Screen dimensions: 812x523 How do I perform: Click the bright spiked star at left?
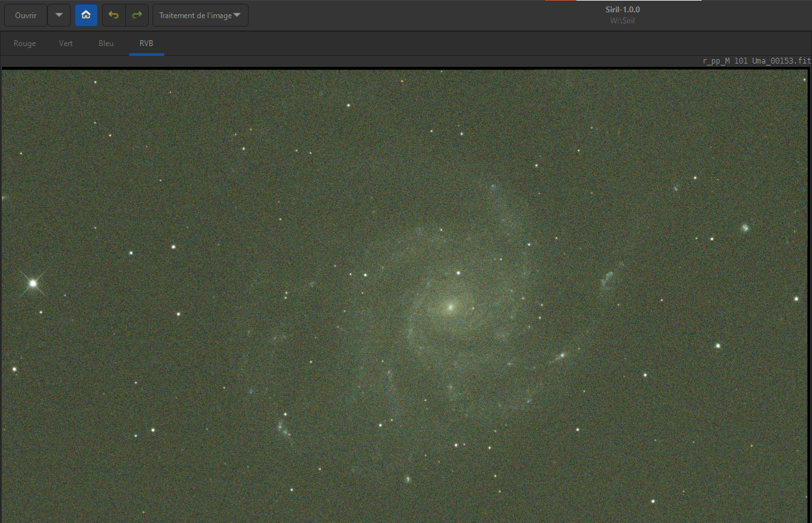tap(33, 283)
